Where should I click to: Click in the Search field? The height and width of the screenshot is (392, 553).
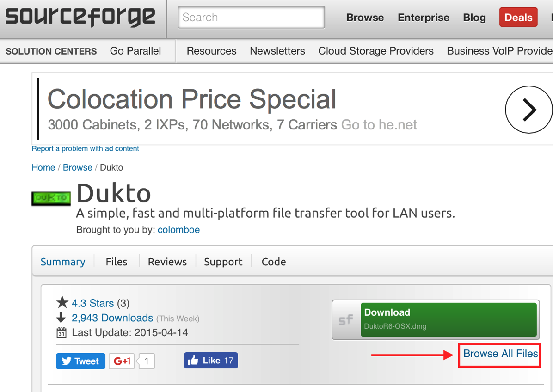coord(251,17)
